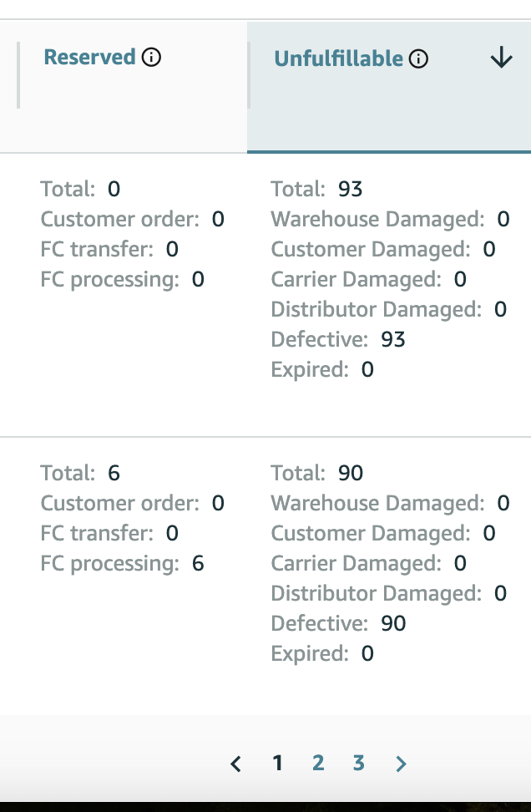Toggle the Unfulfillable sort arrow
The width and height of the screenshot is (531, 812).
pyautogui.click(x=502, y=58)
